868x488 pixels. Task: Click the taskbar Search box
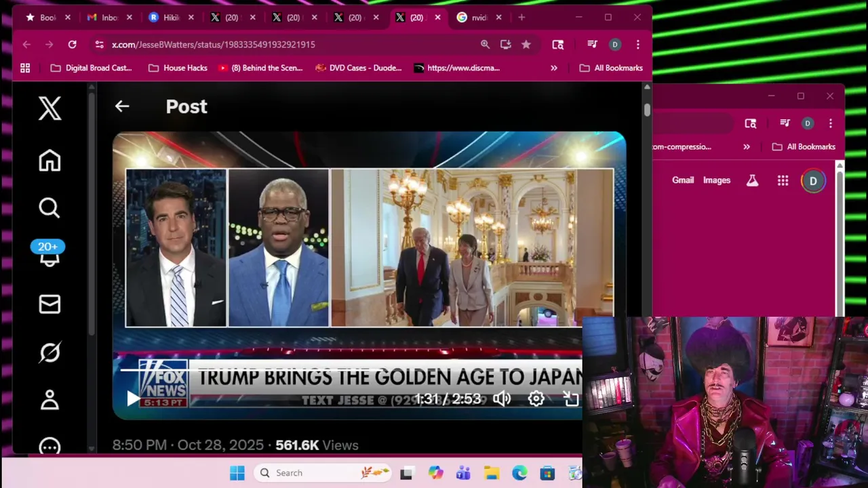[323, 473]
